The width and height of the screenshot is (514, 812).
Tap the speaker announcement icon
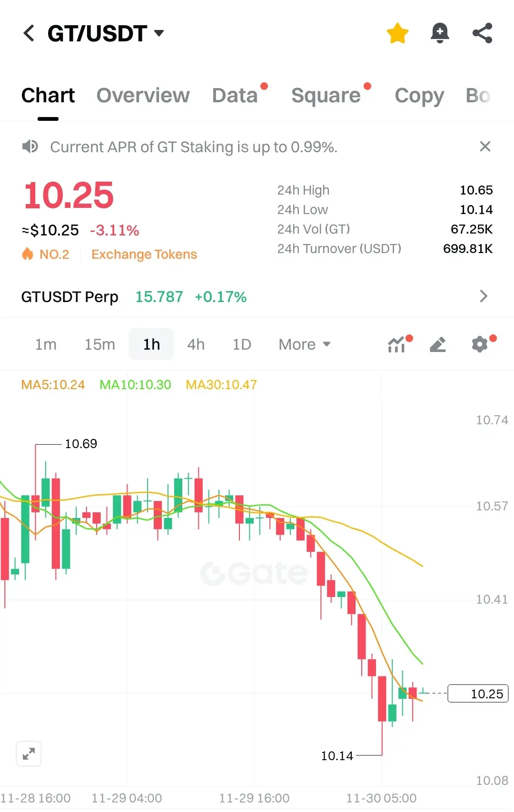pyautogui.click(x=30, y=147)
